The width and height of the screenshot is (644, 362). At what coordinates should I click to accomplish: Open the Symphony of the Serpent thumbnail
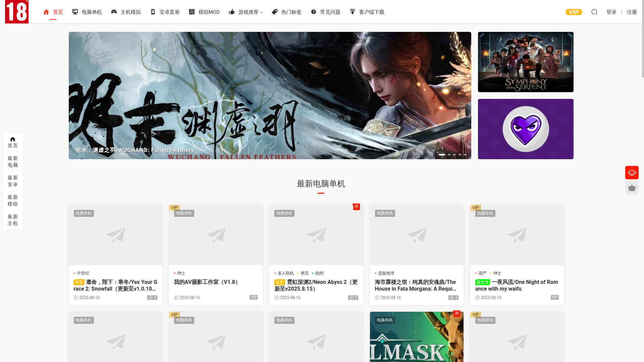[x=526, y=62]
